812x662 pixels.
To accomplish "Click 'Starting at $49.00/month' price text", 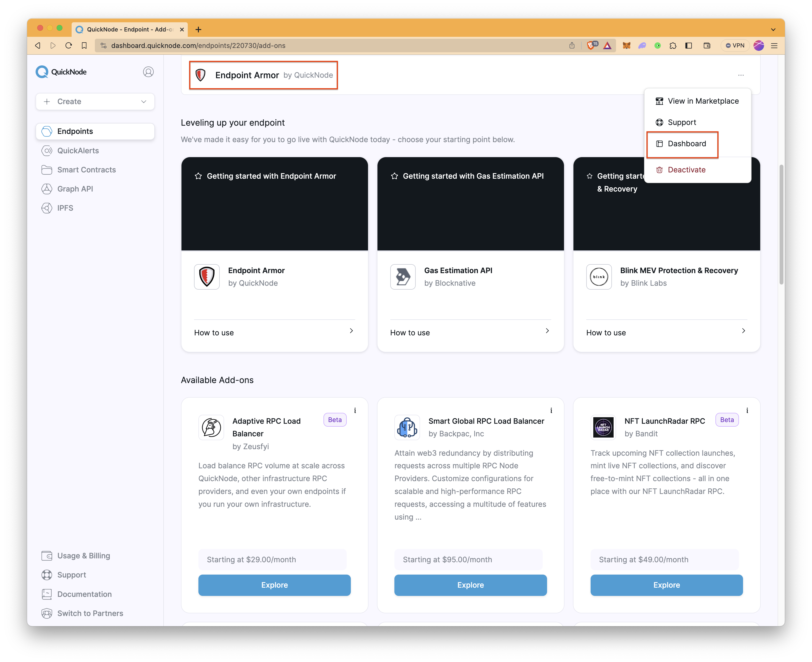I will 644,559.
